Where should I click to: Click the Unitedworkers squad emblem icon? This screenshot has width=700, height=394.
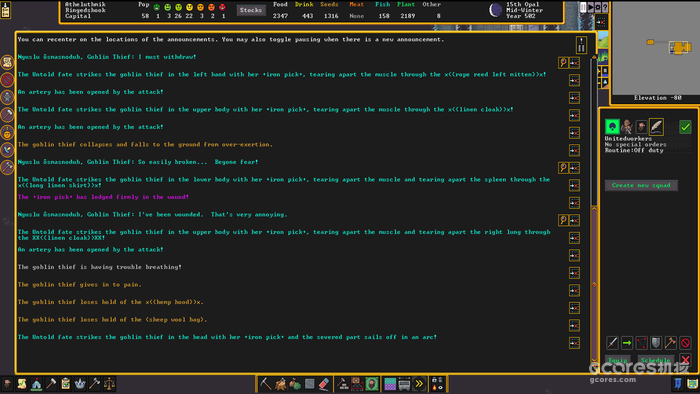pyautogui.click(x=612, y=127)
